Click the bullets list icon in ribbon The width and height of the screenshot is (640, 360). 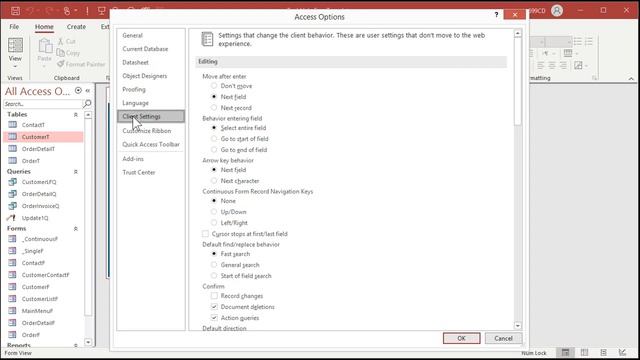click(578, 41)
